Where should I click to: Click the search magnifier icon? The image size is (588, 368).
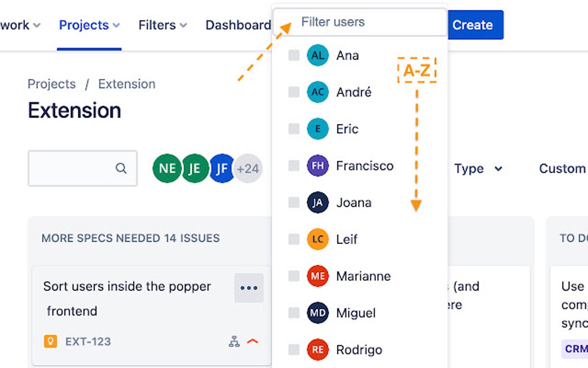pos(121,168)
